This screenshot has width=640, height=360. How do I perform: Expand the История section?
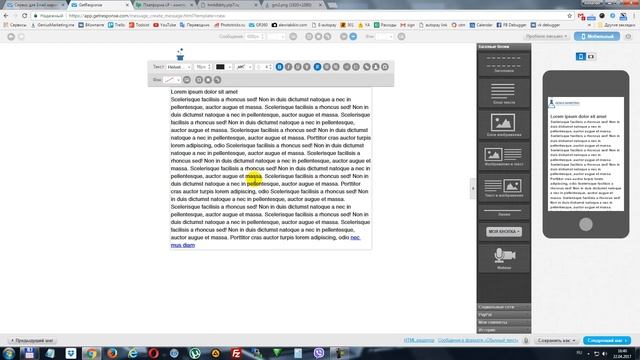[x=504, y=330]
